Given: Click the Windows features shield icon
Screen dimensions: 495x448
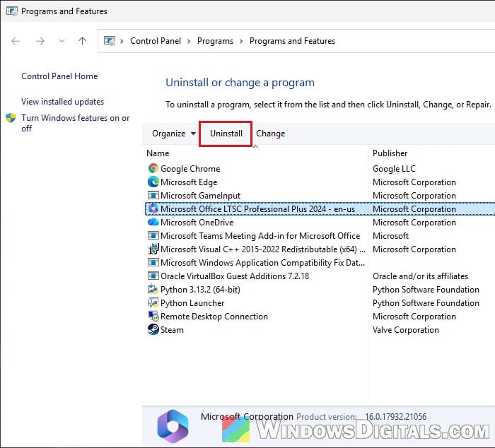Looking at the screenshot, I should [x=11, y=118].
